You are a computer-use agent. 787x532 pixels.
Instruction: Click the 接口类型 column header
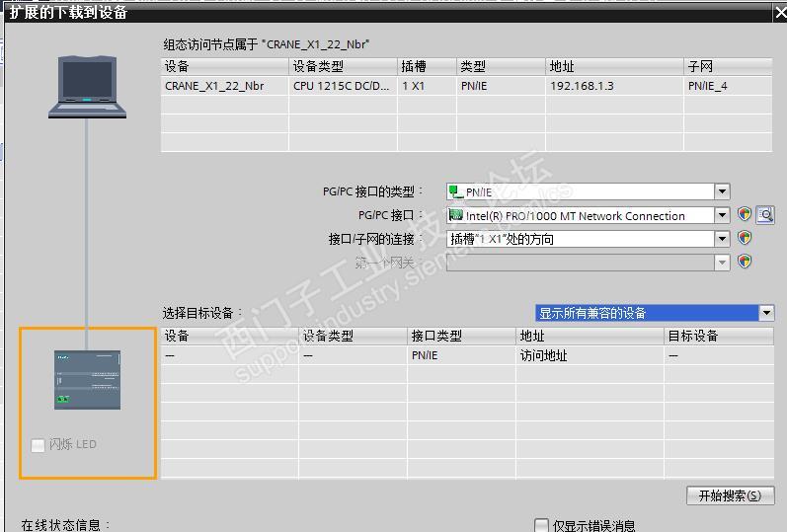(461, 336)
